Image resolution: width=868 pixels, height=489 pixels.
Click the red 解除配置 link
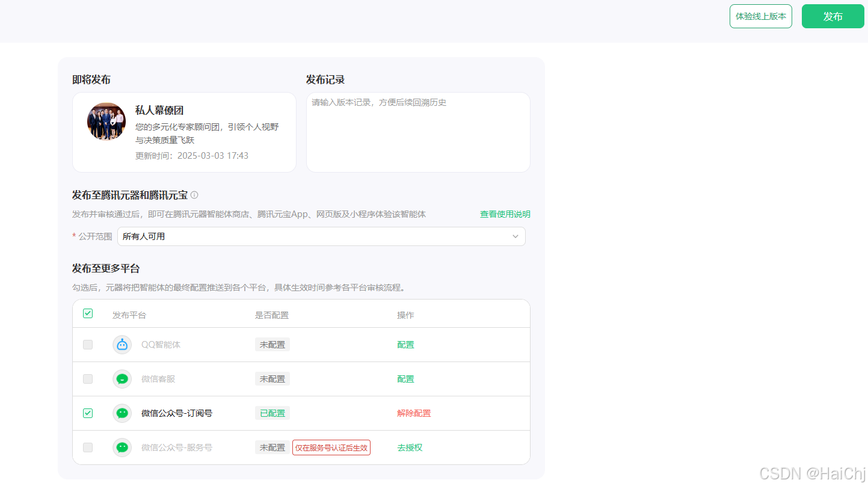(414, 413)
